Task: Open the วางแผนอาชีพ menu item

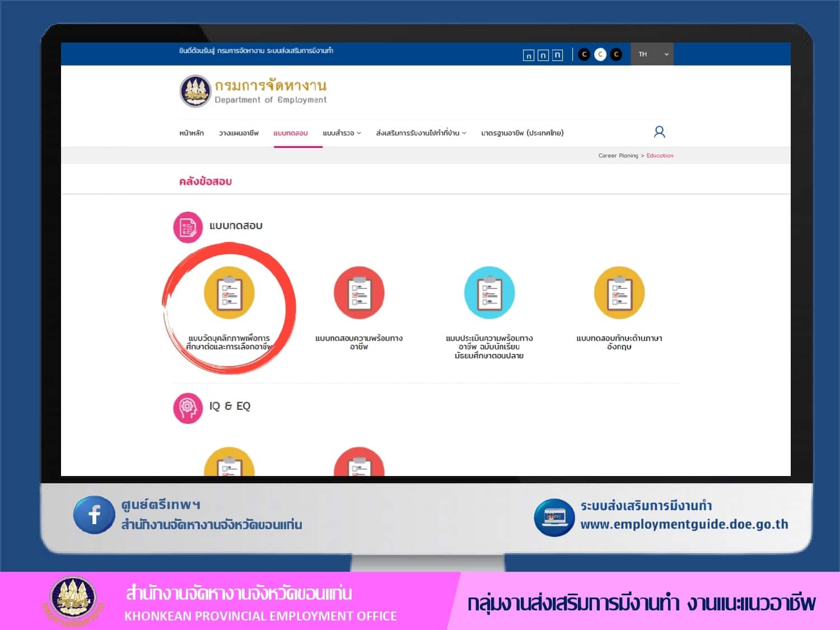Action: point(239,133)
